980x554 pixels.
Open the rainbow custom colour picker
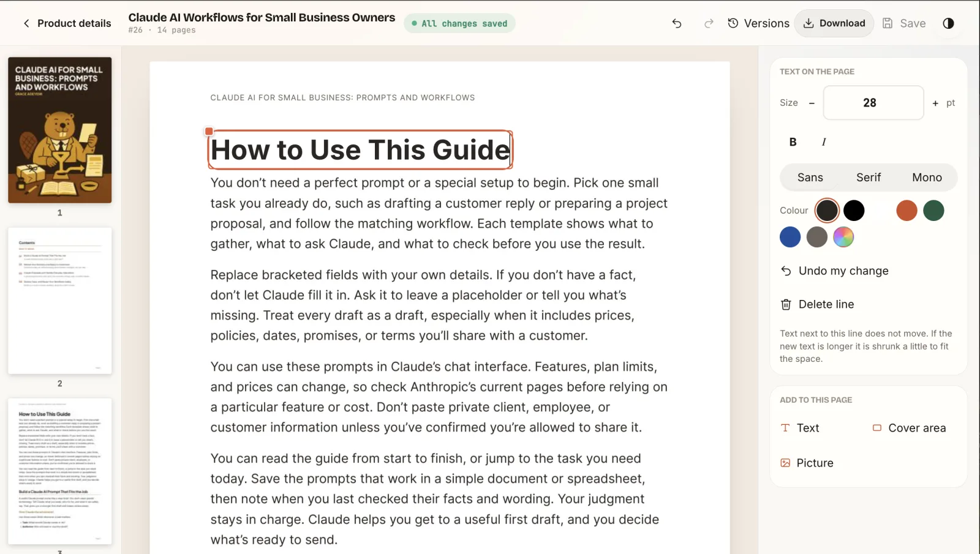(843, 237)
